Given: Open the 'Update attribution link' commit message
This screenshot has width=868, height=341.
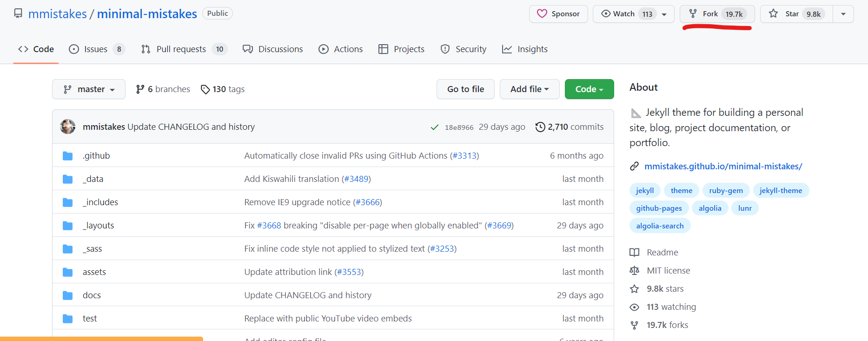Looking at the screenshot, I should [x=288, y=272].
